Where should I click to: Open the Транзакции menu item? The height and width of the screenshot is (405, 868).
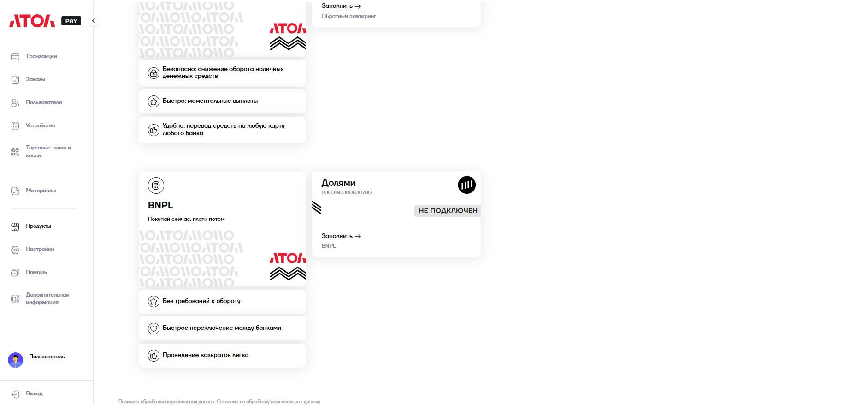(x=41, y=56)
